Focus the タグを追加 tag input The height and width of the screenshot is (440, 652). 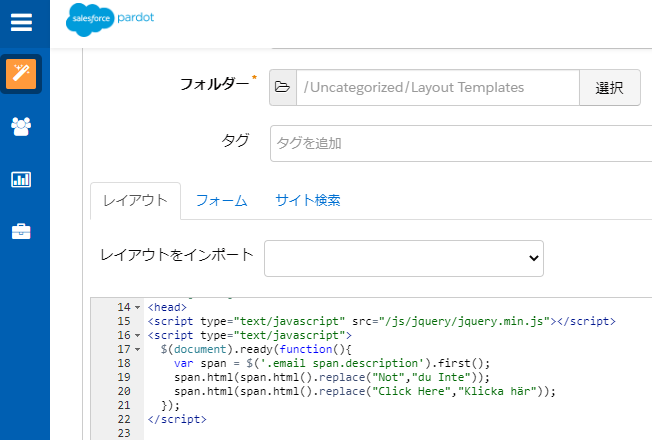click(460, 143)
